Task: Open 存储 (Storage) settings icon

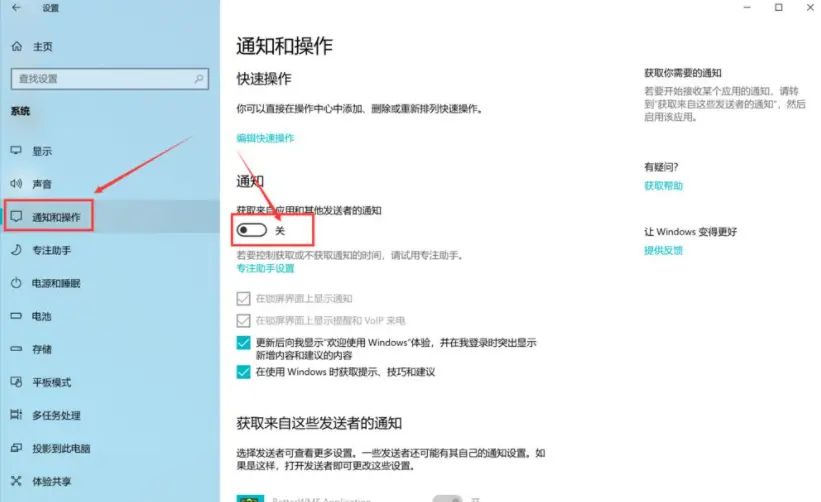Action: (16, 349)
